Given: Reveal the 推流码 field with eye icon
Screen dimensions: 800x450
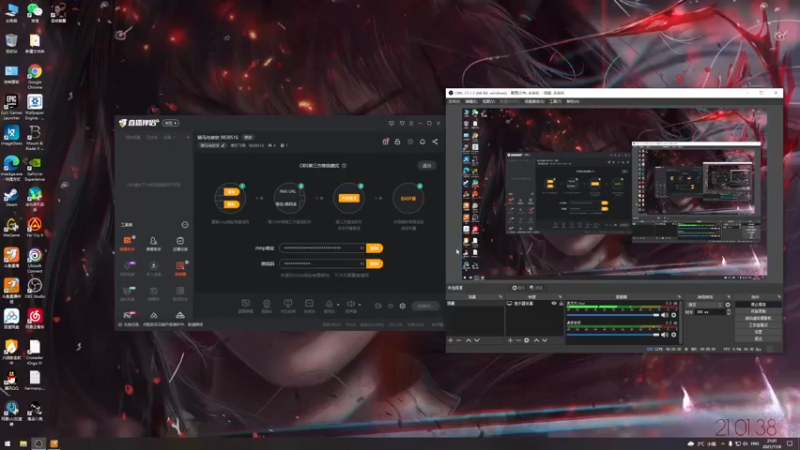Looking at the screenshot, I should tap(362, 264).
